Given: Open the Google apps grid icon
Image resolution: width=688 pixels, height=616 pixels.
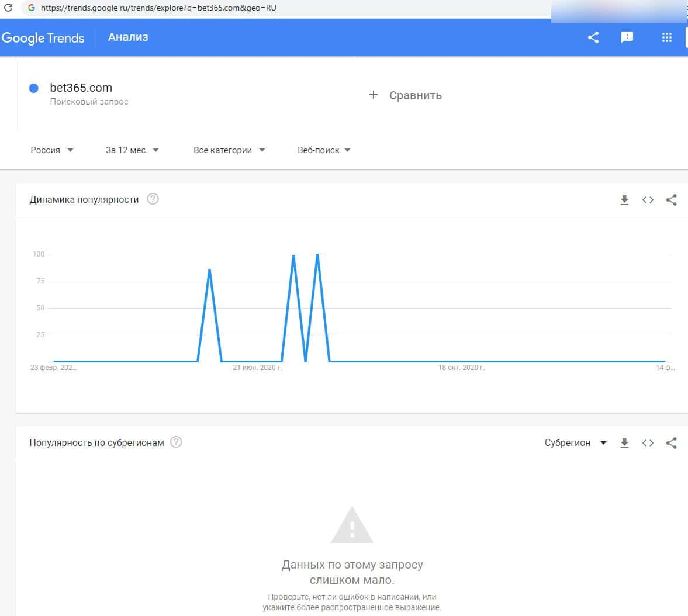Looking at the screenshot, I should click(x=666, y=37).
